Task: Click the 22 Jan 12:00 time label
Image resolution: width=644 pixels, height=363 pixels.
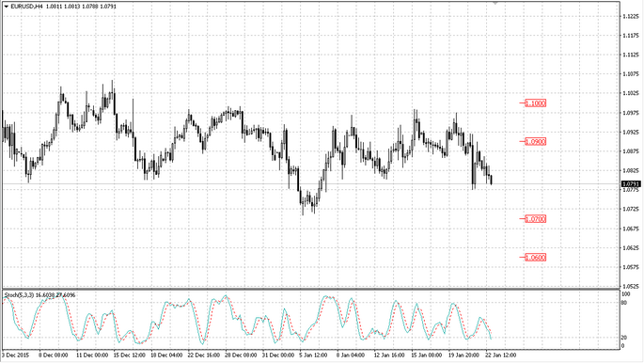Action: 501,355
